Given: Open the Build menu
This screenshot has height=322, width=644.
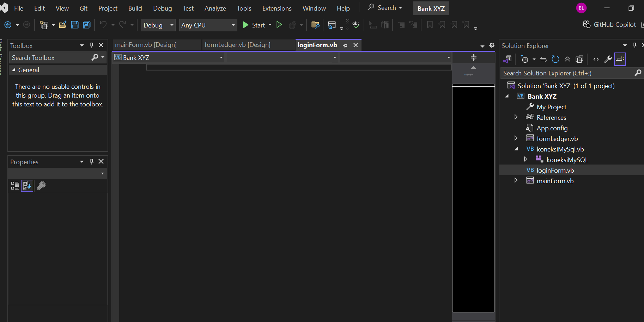Looking at the screenshot, I should [x=135, y=8].
